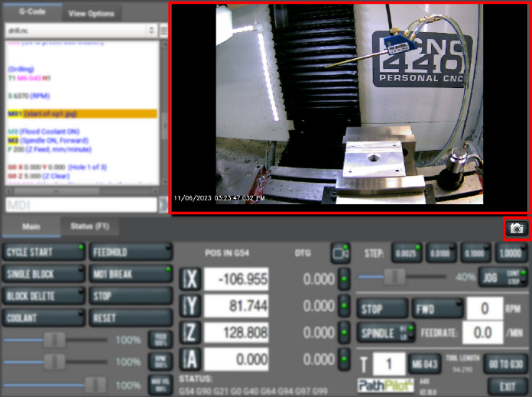Viewport: 532px width, 397px height.
Task: Switch to the View Options tab
Action: (x=90, y=13)
